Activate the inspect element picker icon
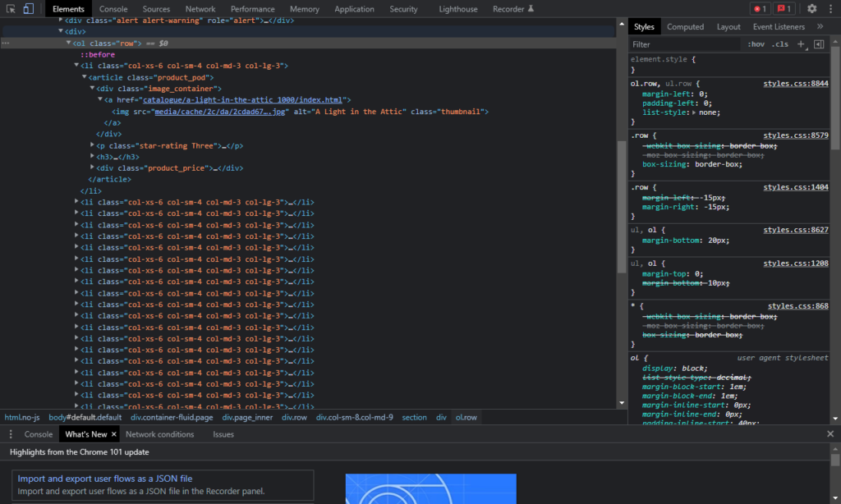841x504 pixels. coord(10,9)
